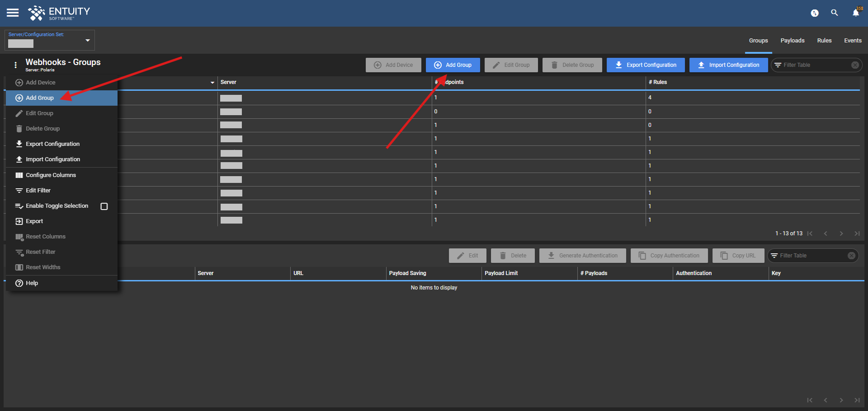This screenshot has width=868, height=411.
Task: Sort groups table by # Rules column
Action: click(x=658, y=82)
